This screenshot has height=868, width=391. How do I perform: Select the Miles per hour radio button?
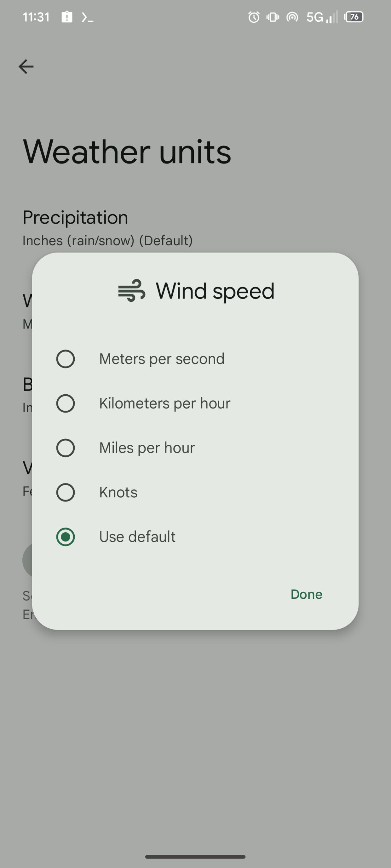(x=66, y=448)
